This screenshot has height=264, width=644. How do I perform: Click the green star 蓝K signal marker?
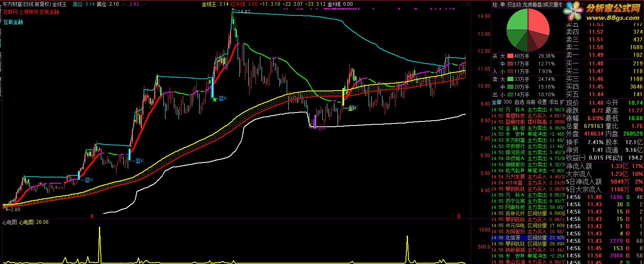click(215, 99)
